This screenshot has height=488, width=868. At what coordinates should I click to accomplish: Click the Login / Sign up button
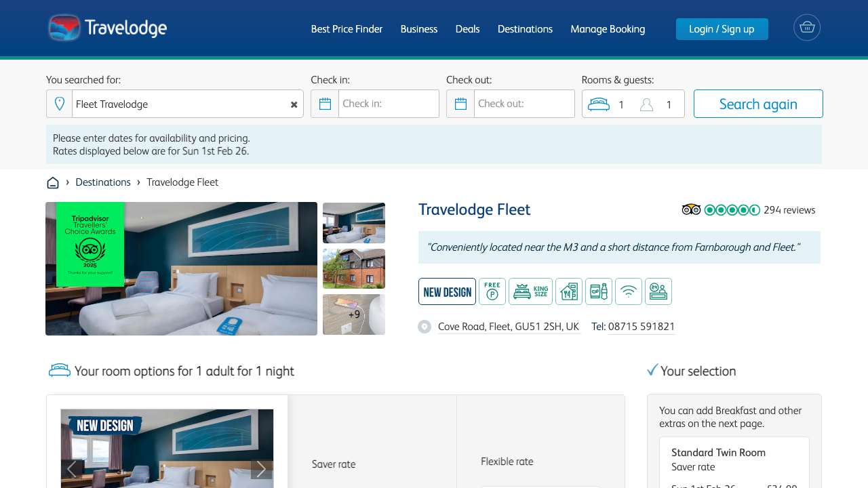click(x=722, y=29)
